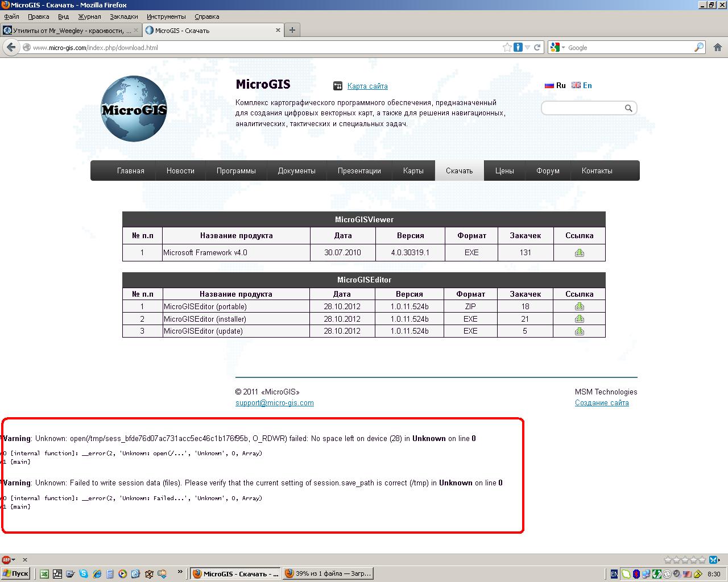
Task: Expand Adblock Plus dropdown arrow
Action: (14, 560)
